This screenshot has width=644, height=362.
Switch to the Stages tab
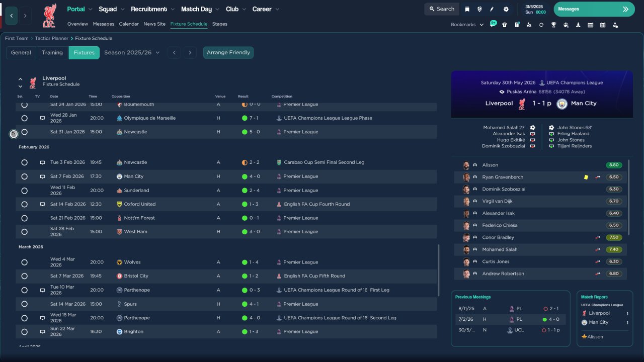pos(220,24)
